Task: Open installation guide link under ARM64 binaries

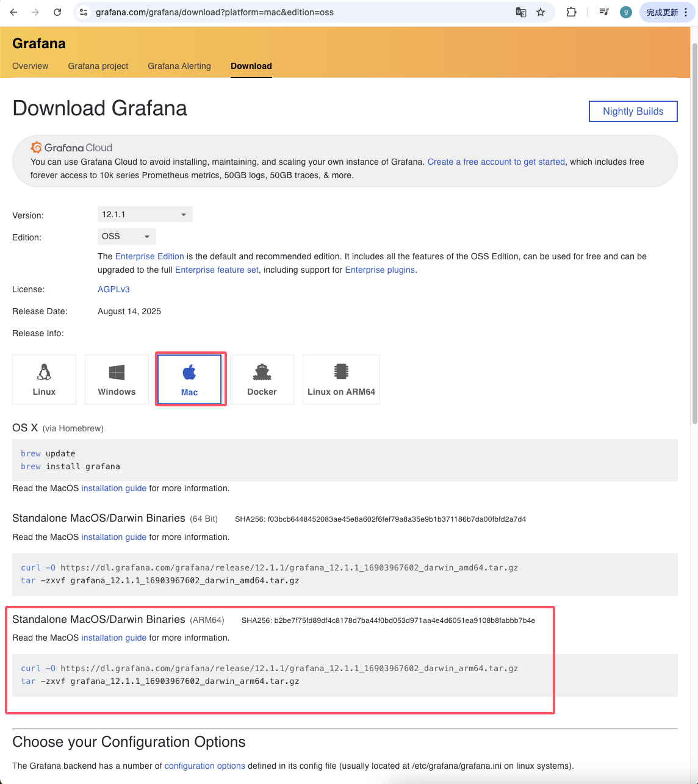Action: (x=114, y=638)
